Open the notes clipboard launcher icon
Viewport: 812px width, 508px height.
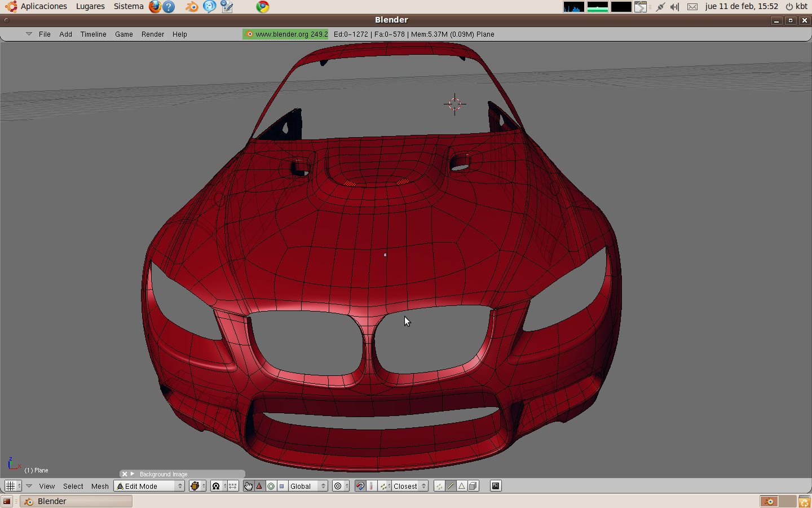click(227, 7)
